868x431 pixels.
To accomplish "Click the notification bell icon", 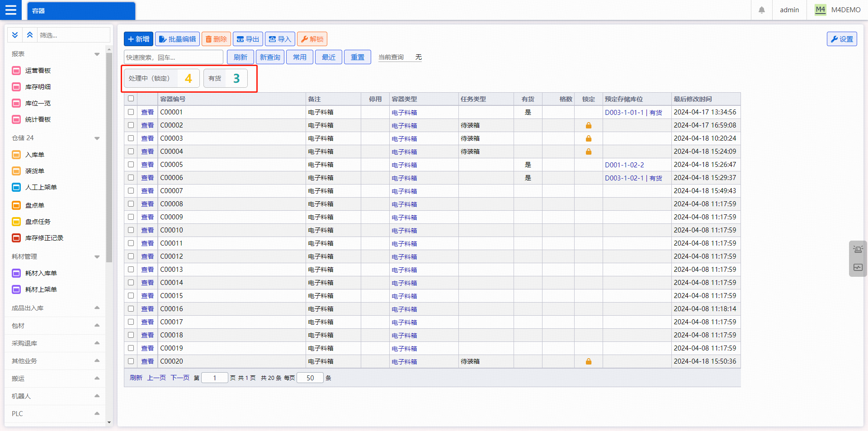I will click(x=762, y=10).
